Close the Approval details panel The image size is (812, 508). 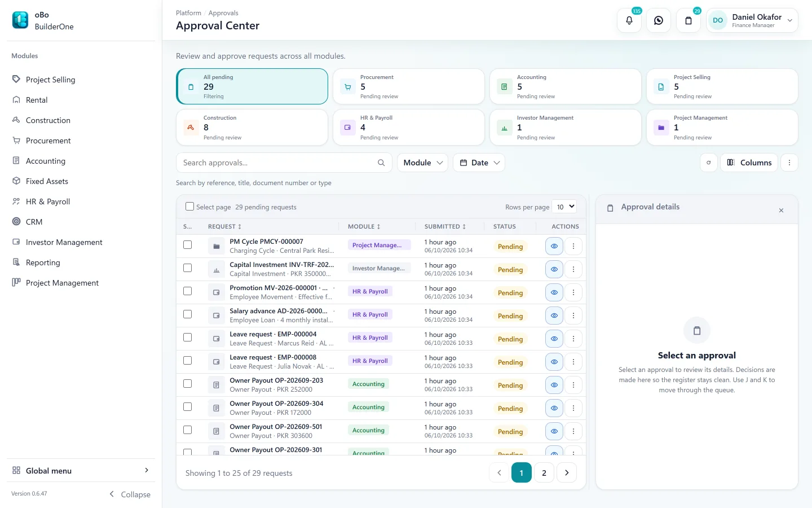(x=781, y=211)
